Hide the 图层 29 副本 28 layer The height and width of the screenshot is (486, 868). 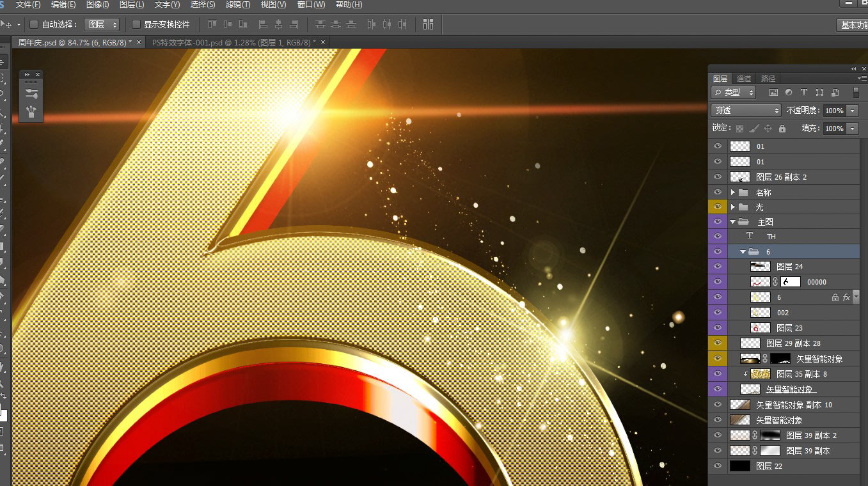pyautogui.click(x=717, y=343)
